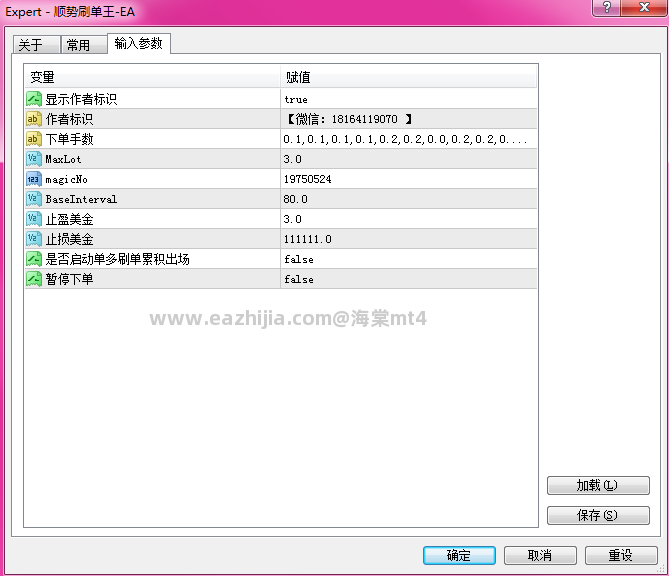
Task: Click the double-type icon beside MaxLot
Action: 34,159
